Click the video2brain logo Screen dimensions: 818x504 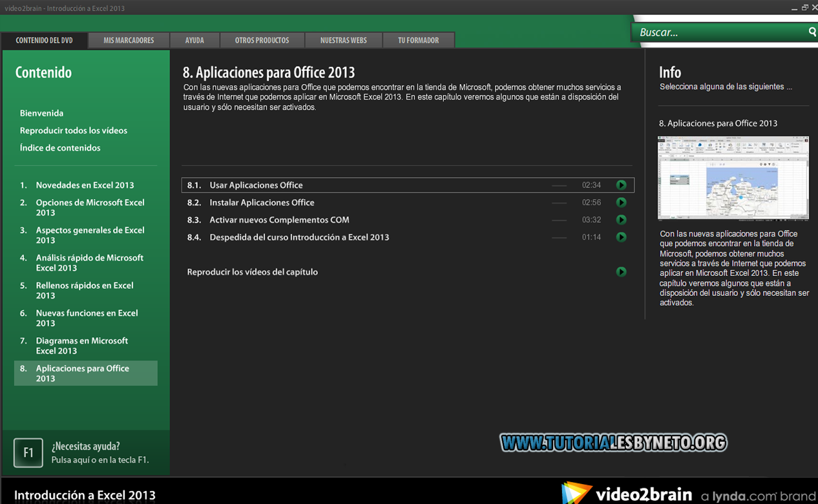pos(627,493)
